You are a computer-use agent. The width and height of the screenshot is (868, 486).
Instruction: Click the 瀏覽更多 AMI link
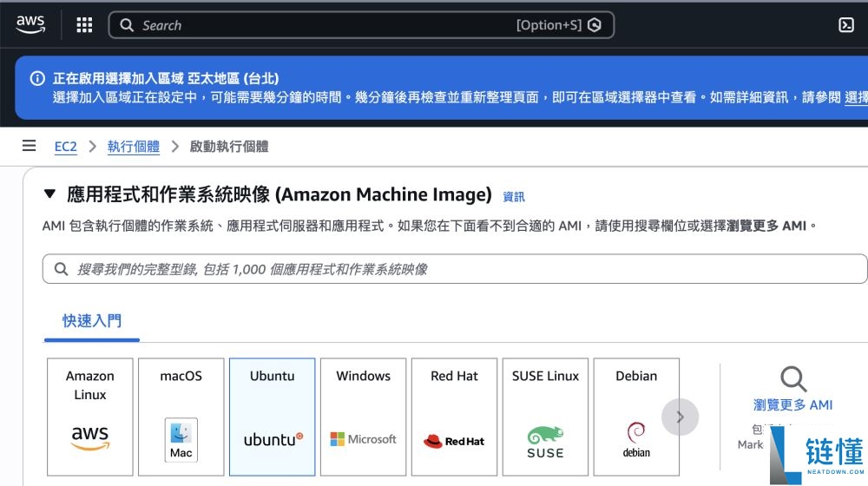tap(792, 405)
